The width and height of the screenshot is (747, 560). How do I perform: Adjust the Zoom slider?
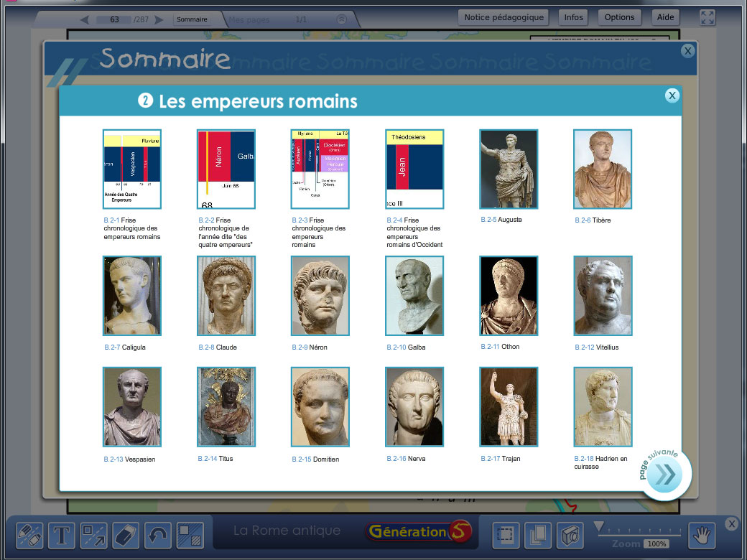600,525
